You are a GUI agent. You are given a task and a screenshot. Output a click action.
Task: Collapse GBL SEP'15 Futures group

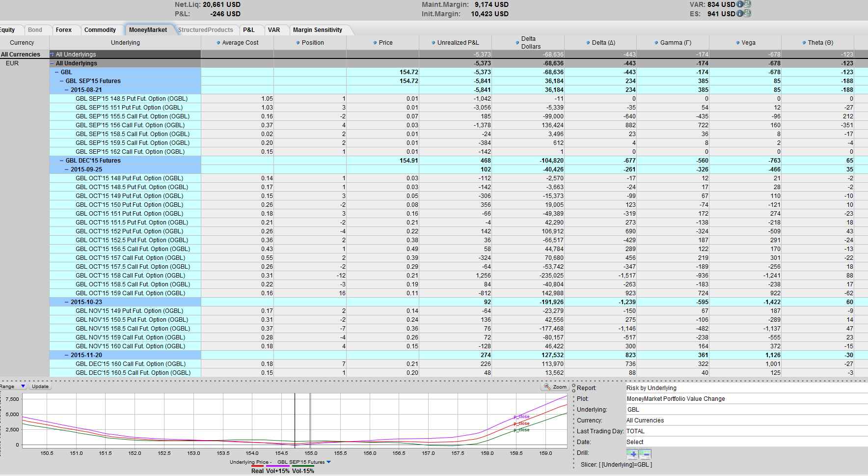(62, 81)
